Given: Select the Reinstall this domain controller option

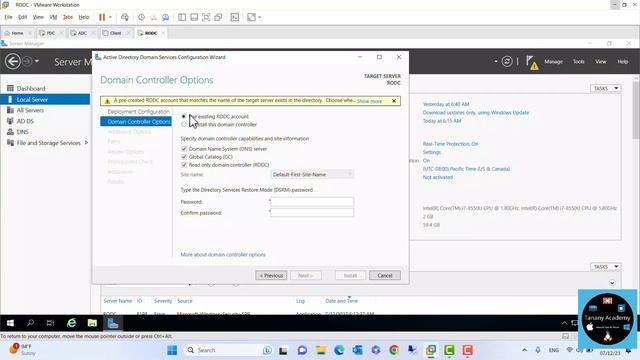Looking at the screenshot, I should [x=184, y=124].
